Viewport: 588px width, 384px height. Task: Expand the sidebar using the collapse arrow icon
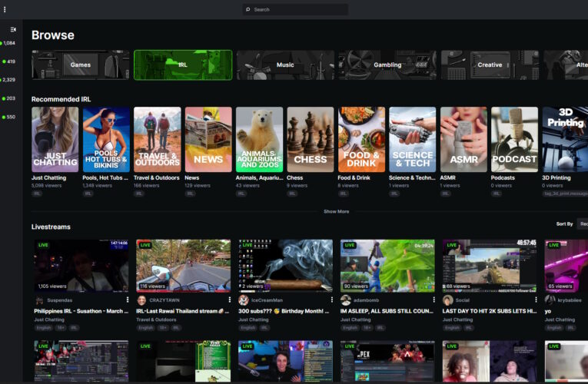(x=13, y=29)
